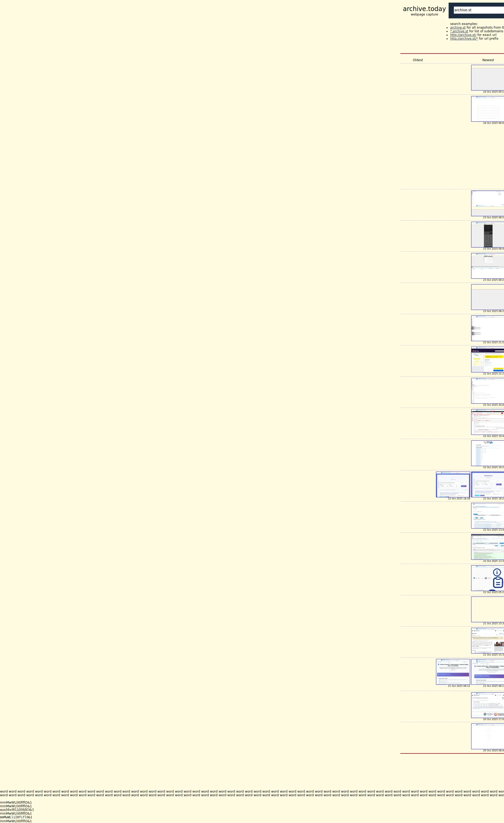Click the Newest column header
The image size is (504, 823).
pos(488,60)
